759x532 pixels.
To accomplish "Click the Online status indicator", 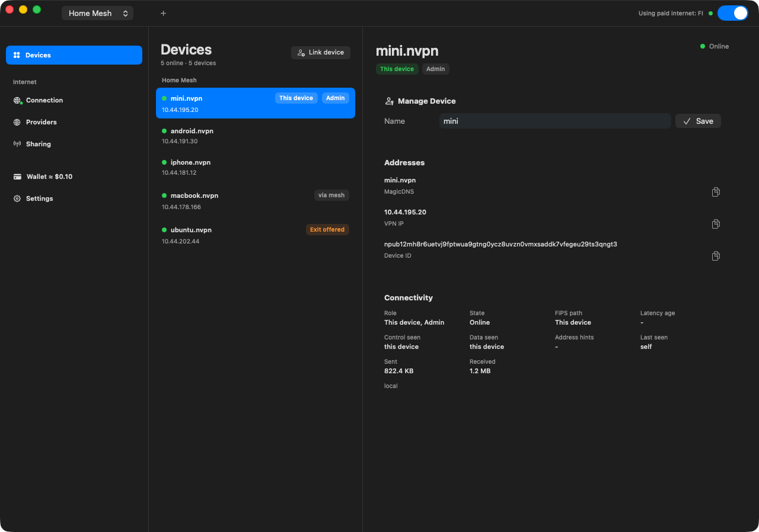I will pyautogui.click(x=715, y=46).
